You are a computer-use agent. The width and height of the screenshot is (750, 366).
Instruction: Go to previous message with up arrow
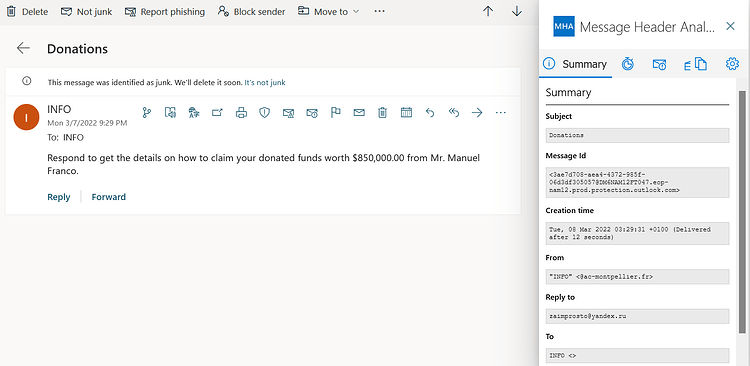[x=488, y=11]
